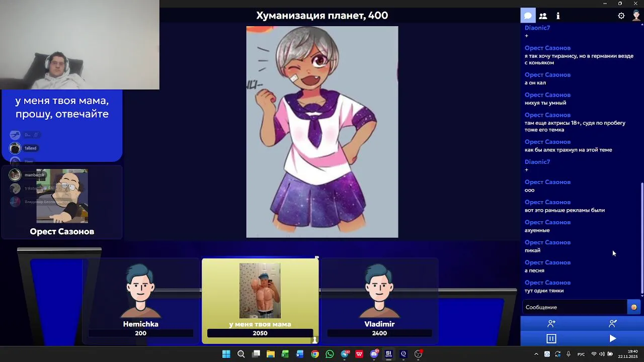Click the webcam overlay video
644x362 pixels.
point(79,45)
